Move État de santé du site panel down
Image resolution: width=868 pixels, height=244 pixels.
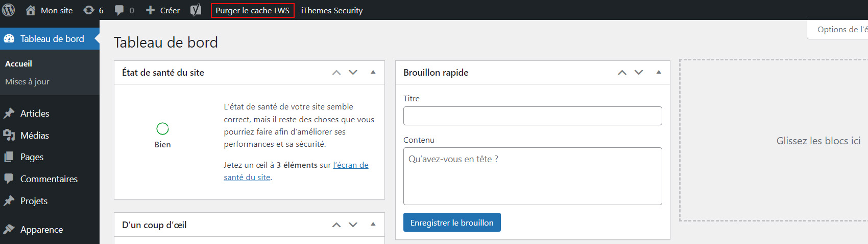(x=353, y=72)
